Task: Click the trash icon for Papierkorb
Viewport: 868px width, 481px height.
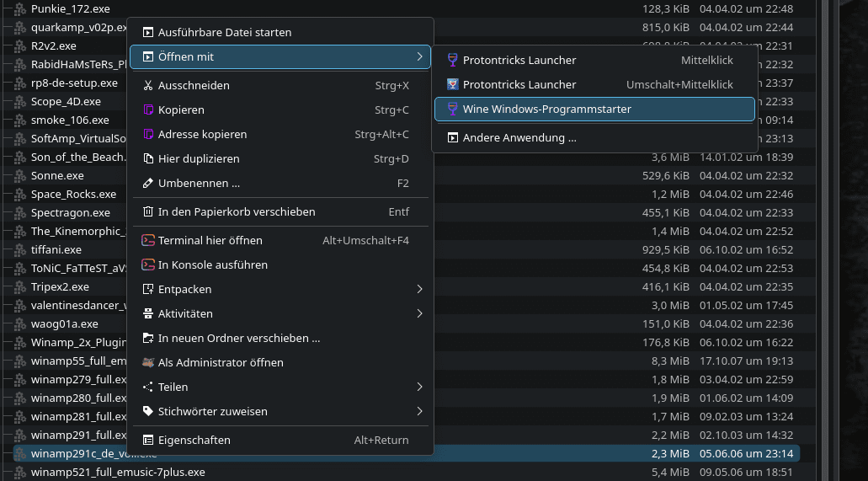Action: pos(148,211)
